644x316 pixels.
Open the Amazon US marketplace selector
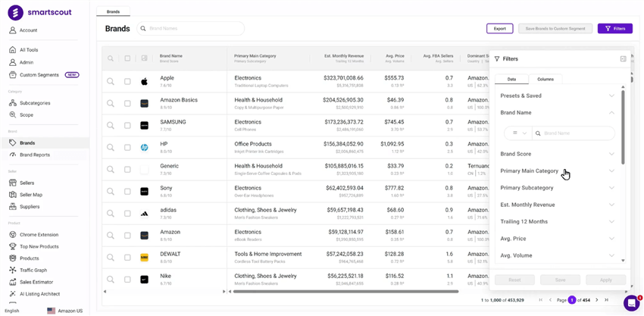pos(65,311)
